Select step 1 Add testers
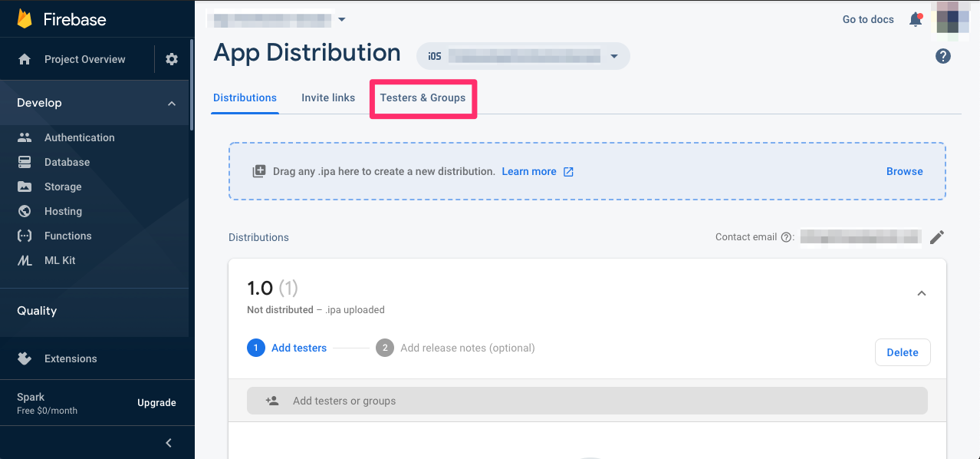The image size is (980, 459). click(287, 348)
